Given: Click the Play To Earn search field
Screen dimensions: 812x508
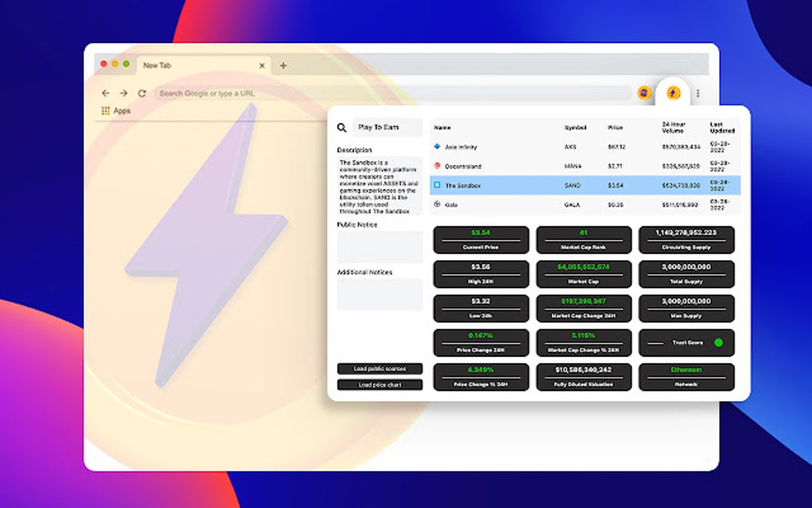Looking at the screenshot, I should pos(388,127).
